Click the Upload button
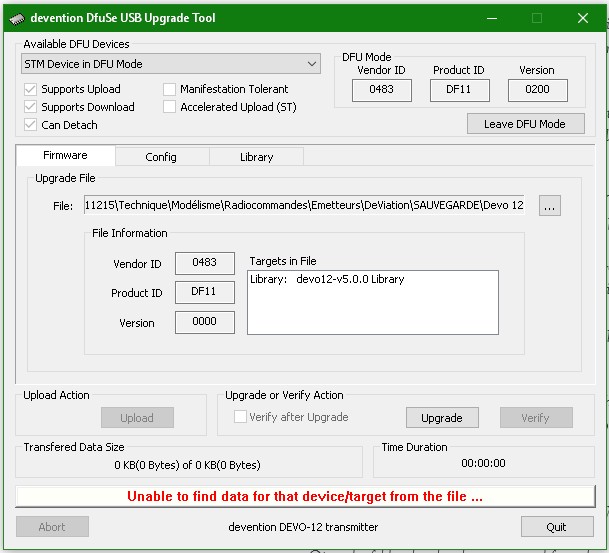The image size is (609, 553). coord(137,418)
